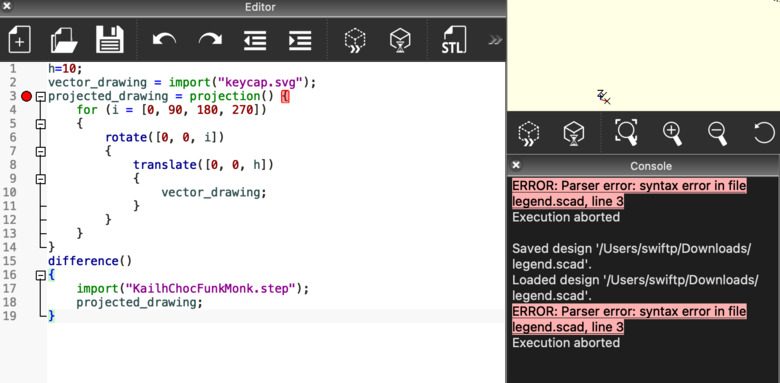Click the Saved design message in Console

click(x=631, y=257)
